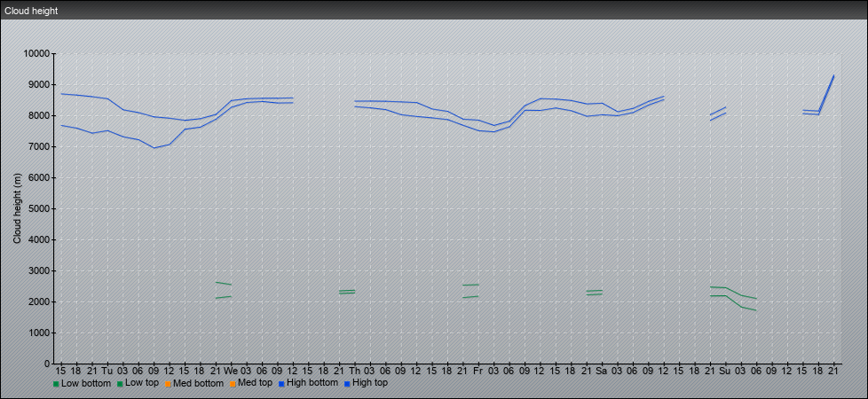The height and width of the screenshot is (399, 868).
Task: Select the Sa day label on time axis
Action: tap(601, 370)
